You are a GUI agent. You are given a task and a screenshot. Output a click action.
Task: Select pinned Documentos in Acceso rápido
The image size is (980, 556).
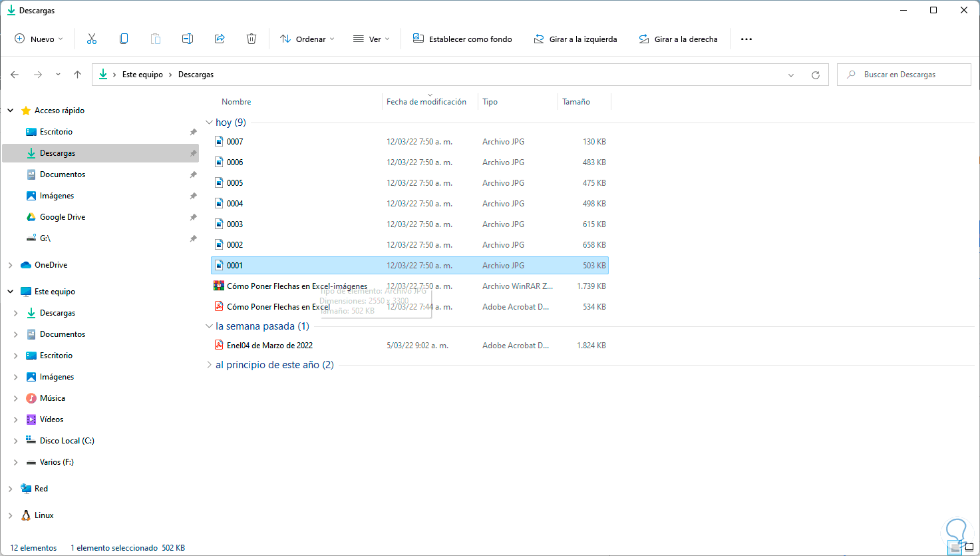coord(100,174)
